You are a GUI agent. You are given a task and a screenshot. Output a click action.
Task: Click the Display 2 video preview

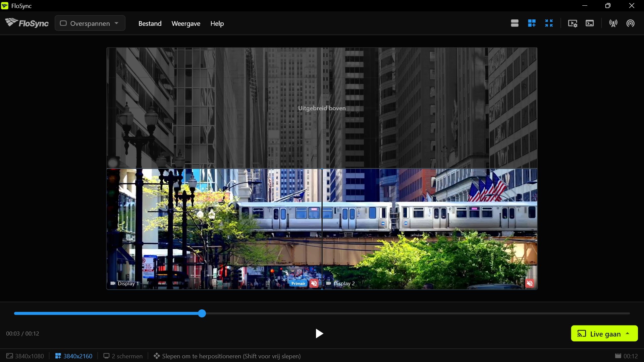click(430, 229)
